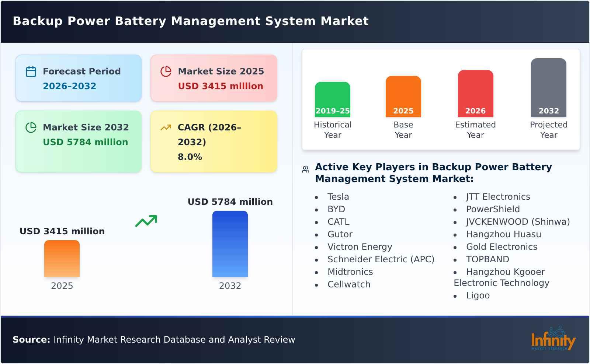Select the pie chart icon near Market Size 2025
Image resolution: width=590 pixels, height=364 pixels.
166,71
